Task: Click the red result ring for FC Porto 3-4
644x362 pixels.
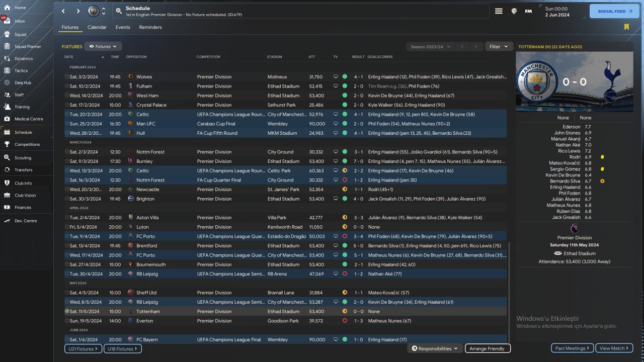Action: [x=345, y=236]
